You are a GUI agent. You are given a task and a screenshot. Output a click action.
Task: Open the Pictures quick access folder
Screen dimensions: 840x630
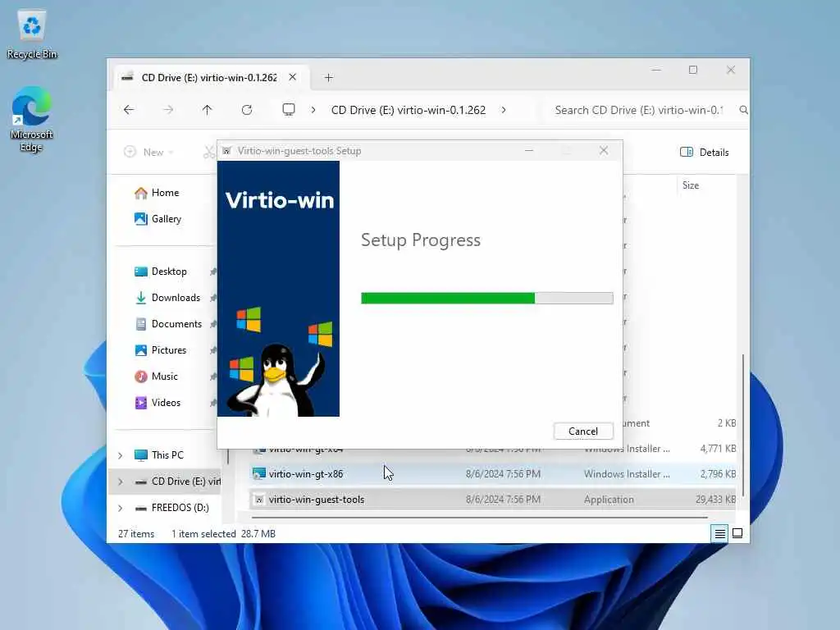160,350
